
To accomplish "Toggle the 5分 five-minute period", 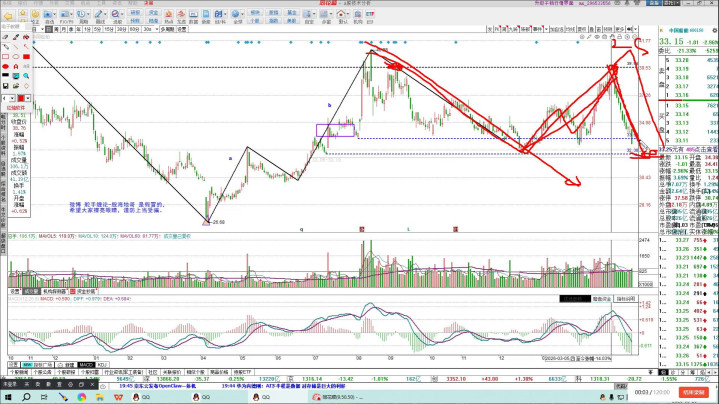I will pos(99,31).
